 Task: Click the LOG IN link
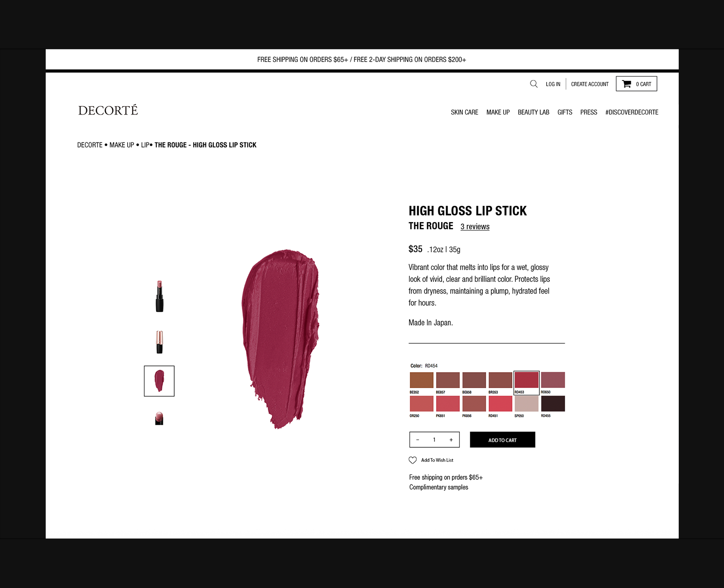pyautogui.click(x=553, y=84)
